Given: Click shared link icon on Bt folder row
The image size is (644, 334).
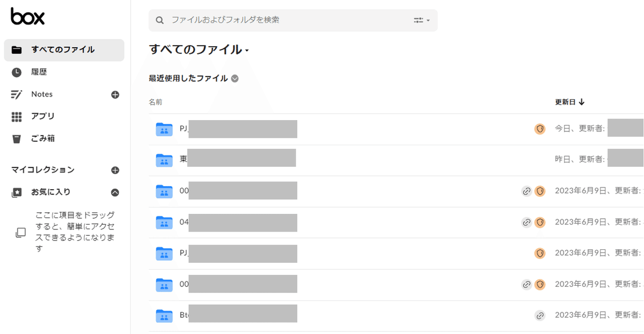Looking at the screenshot, I should click(x=540, y=316).
